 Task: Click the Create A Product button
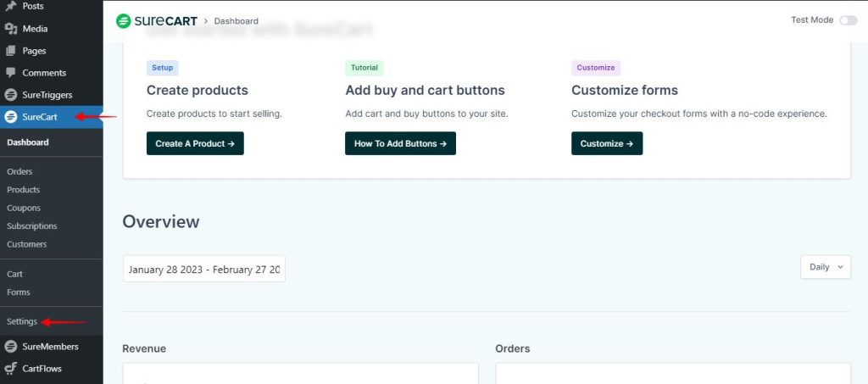tap(195, 144)
